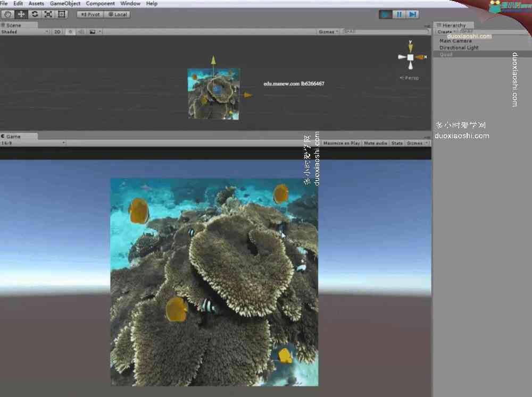This screenshot has width=532, height=397.
Task: Click the Hierarchy search field
Action: [492, 31]
